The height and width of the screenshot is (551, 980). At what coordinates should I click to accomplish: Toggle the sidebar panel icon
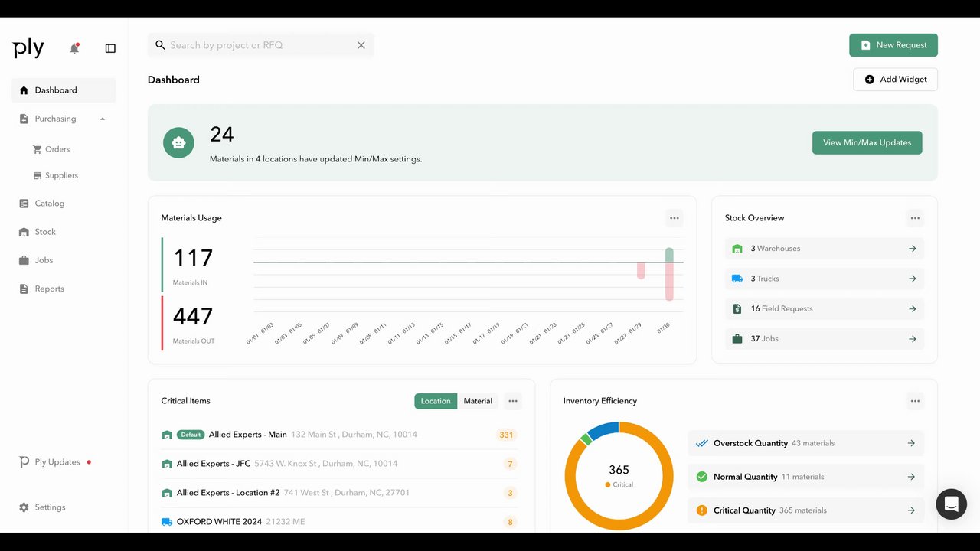click(110, 48)
